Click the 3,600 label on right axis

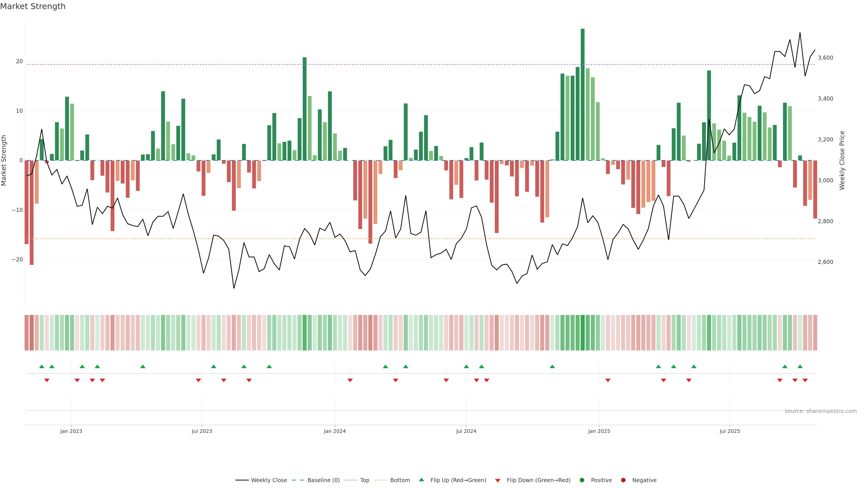[825, 58]
